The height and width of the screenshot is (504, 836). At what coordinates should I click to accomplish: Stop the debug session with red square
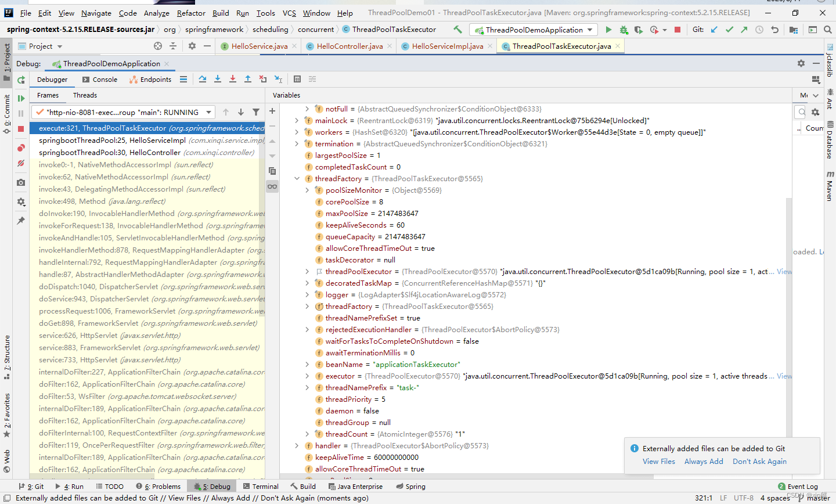(x=21, y=129)
